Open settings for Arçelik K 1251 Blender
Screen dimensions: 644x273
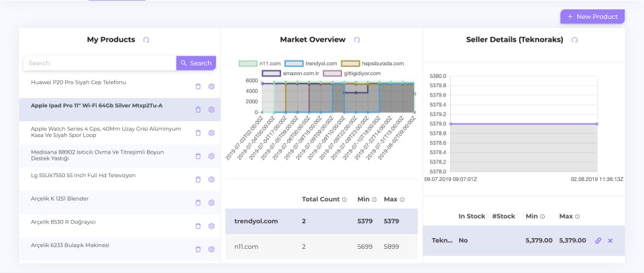click(211, 203)
